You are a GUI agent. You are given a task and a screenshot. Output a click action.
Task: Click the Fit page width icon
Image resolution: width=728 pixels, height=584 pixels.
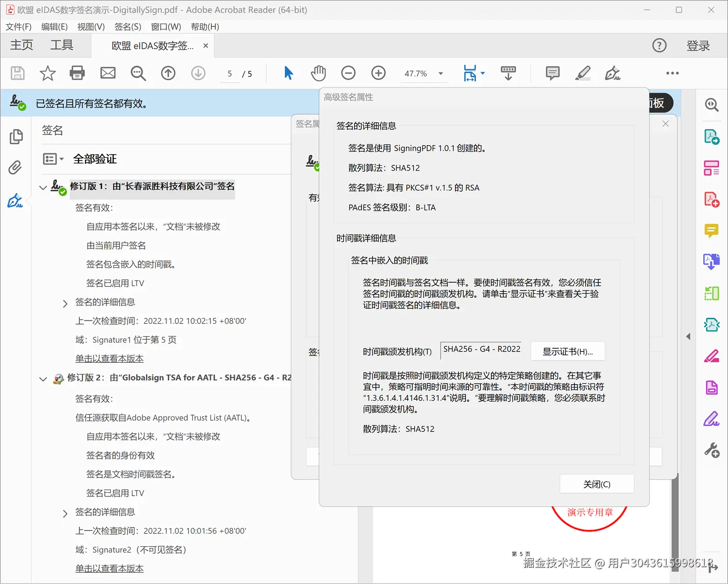[470, 73]
